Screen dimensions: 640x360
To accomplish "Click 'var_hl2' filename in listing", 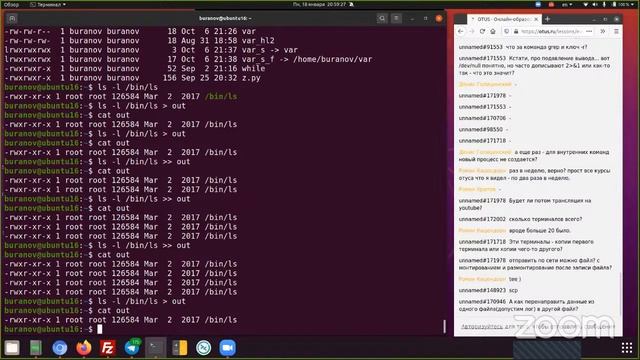I will click(258, 41).
